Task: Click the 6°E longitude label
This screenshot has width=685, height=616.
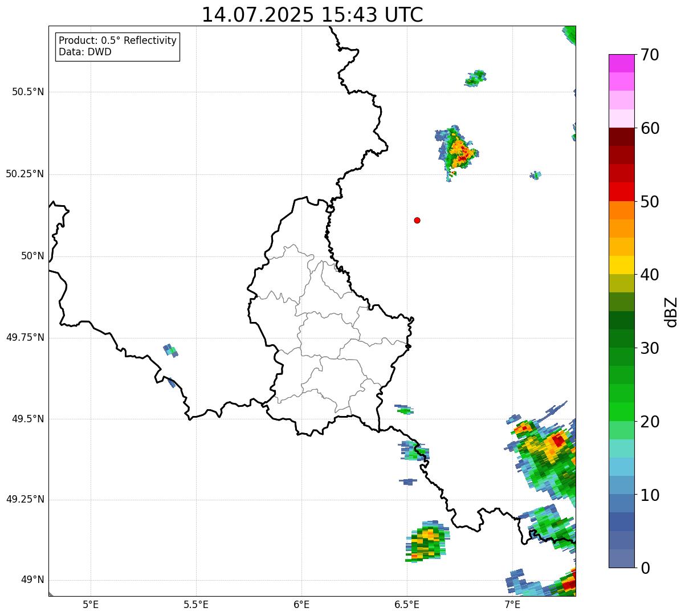Action: point(301,604)
